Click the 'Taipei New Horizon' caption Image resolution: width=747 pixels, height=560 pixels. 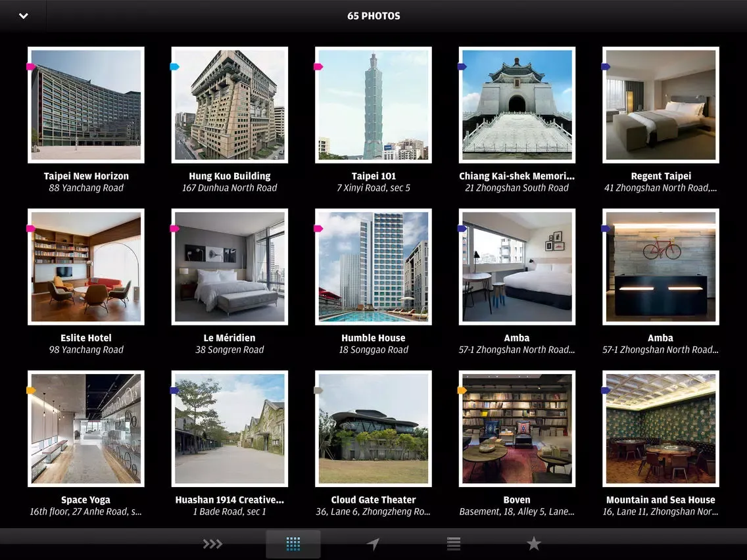[x=86, y=176]
